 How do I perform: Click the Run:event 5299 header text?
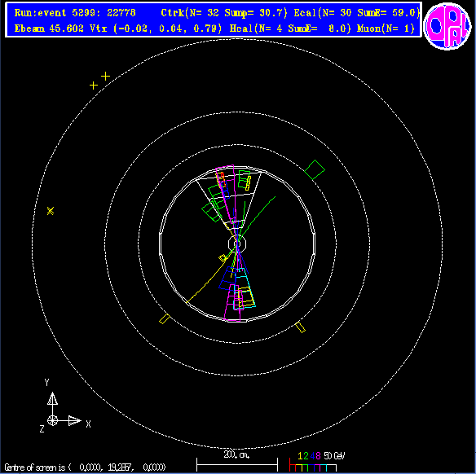[75, 13]
